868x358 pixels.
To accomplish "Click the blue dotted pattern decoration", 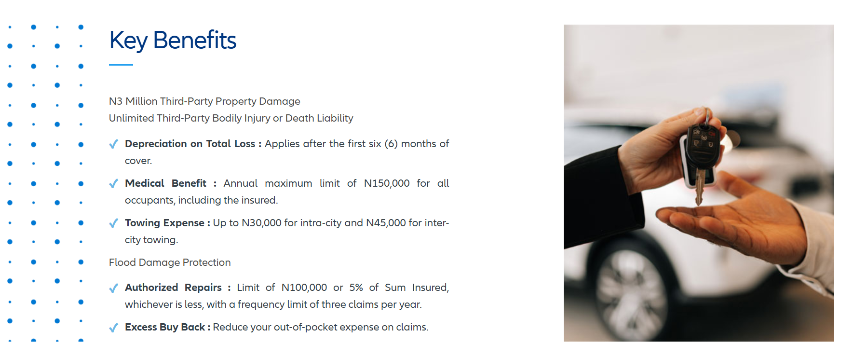I will [x=45, y=183].
